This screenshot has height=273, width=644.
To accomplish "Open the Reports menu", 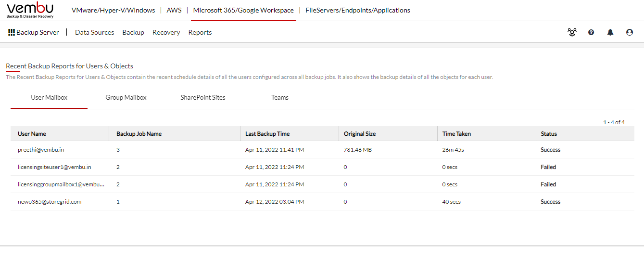I will click(200, 32).
